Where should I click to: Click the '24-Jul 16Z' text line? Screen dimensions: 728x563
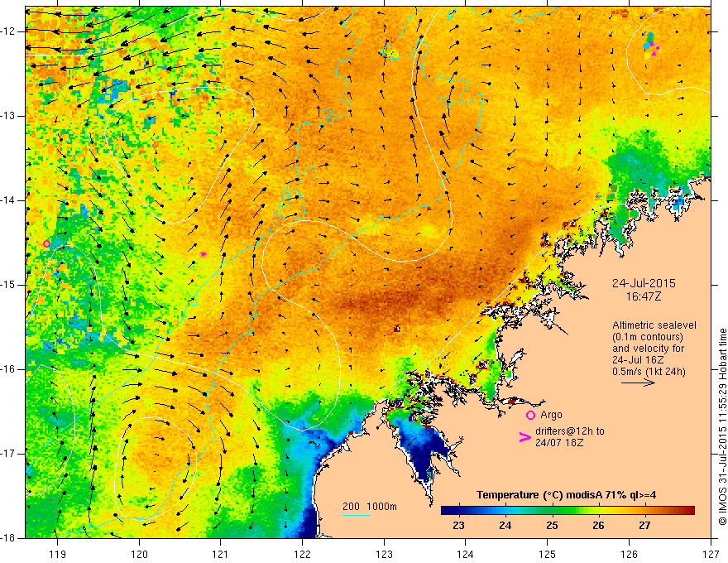tap(638, 360)
